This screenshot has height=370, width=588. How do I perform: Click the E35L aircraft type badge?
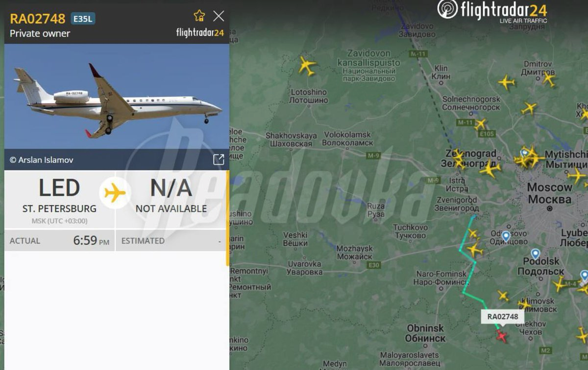(83, 19)
